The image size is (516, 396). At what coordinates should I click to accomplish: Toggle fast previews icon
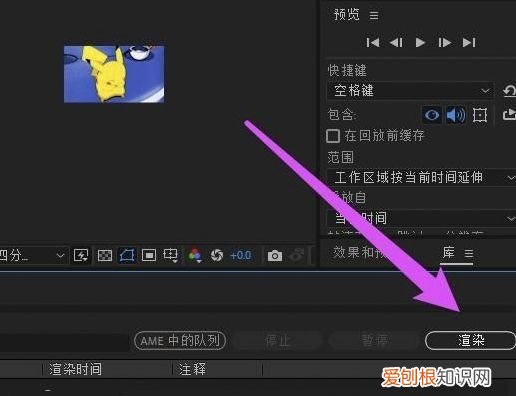[x=81, y=256]
